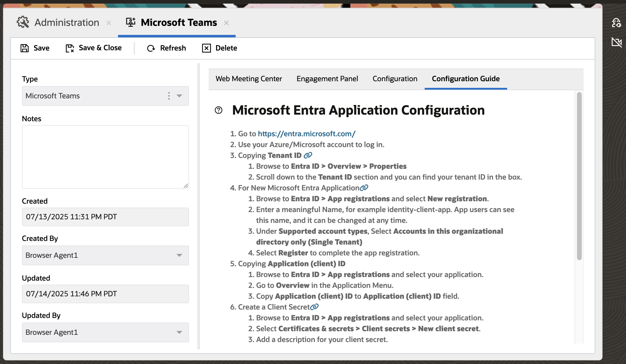Click the wrench-gear icon on the Administration tab
Viewport: 626px width, 364px height.
(23, 22)
